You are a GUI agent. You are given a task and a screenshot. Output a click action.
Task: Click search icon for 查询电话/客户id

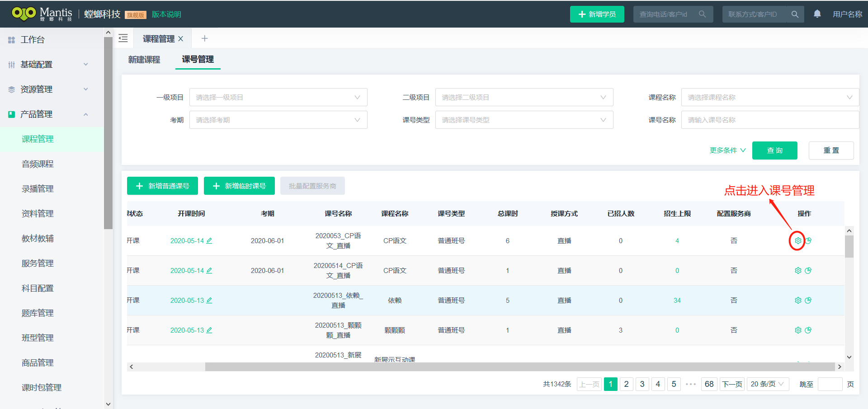(x=702, y=14)
